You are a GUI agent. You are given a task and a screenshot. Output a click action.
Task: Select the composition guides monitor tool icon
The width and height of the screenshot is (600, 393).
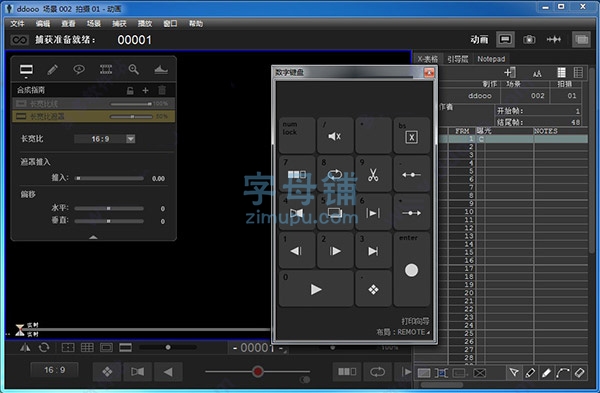point(26,70)
